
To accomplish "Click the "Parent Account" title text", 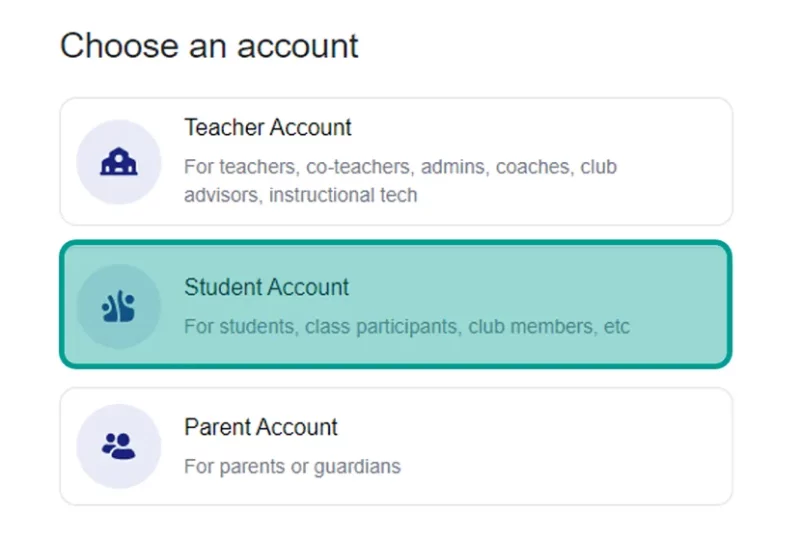I will click(261, 427).
